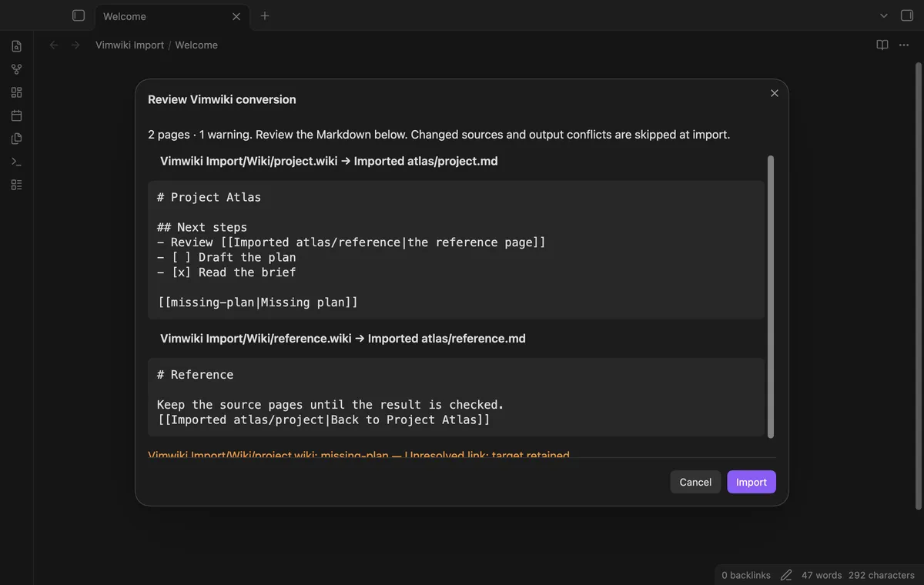The width and height of the screenshot is (924, 585).
Task: Click the checklist icon in left ribbon
Action: (x=16, y=185)
